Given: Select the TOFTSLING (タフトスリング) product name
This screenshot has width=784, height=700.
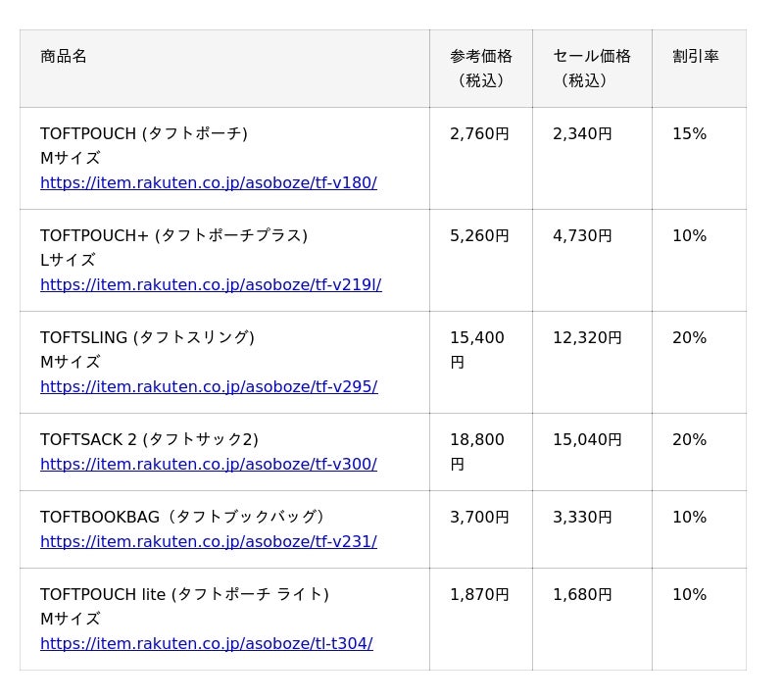Looking at the screenshot, I should 148,337.
